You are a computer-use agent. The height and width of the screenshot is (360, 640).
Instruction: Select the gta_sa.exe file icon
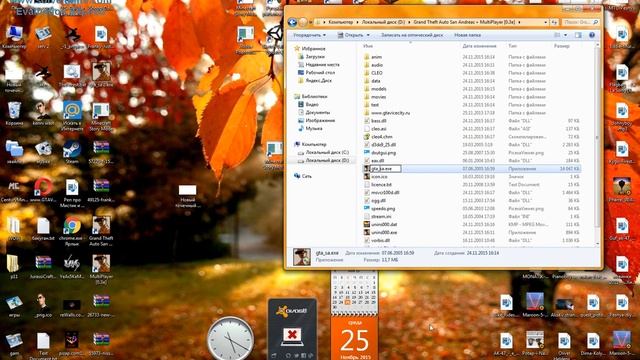point(367,169)
